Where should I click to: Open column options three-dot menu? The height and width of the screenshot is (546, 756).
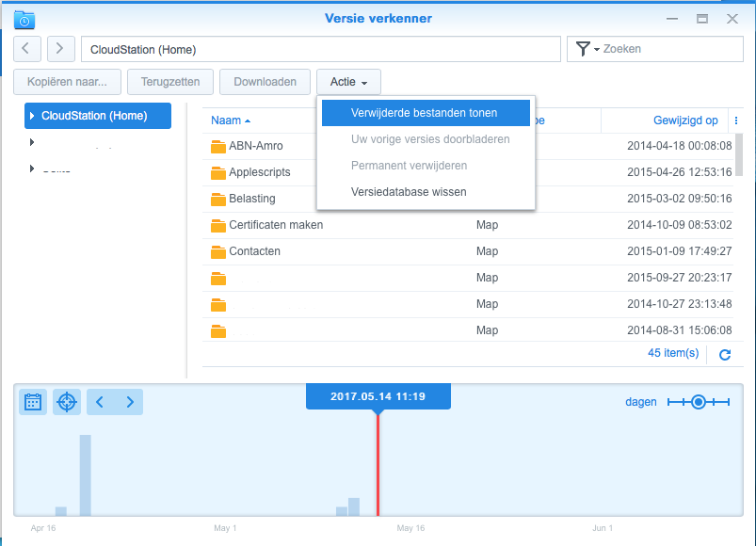coord(737,120)
